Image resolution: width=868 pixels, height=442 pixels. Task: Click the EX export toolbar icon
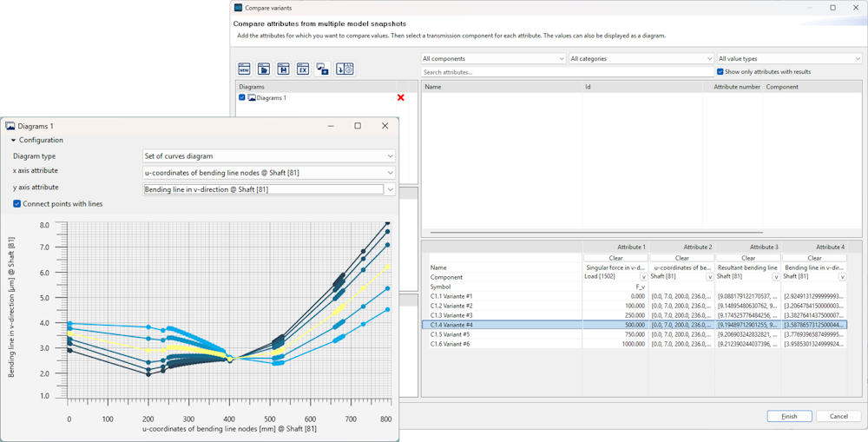(303, 69)
